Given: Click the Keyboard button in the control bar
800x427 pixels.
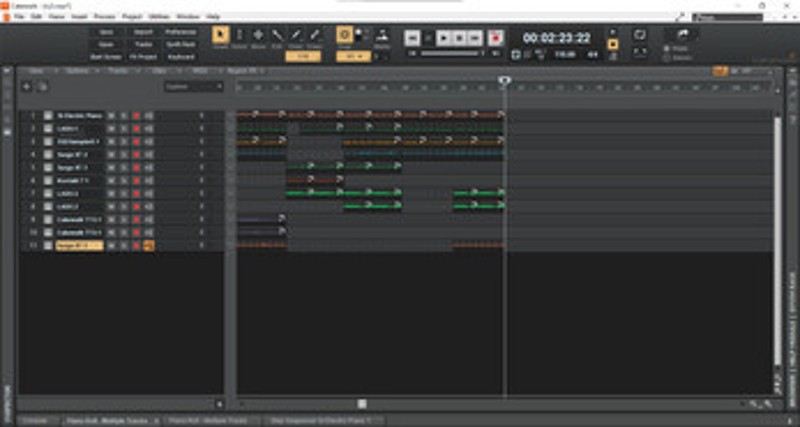Looking at the screenshot, I should (x=181, y=57).
